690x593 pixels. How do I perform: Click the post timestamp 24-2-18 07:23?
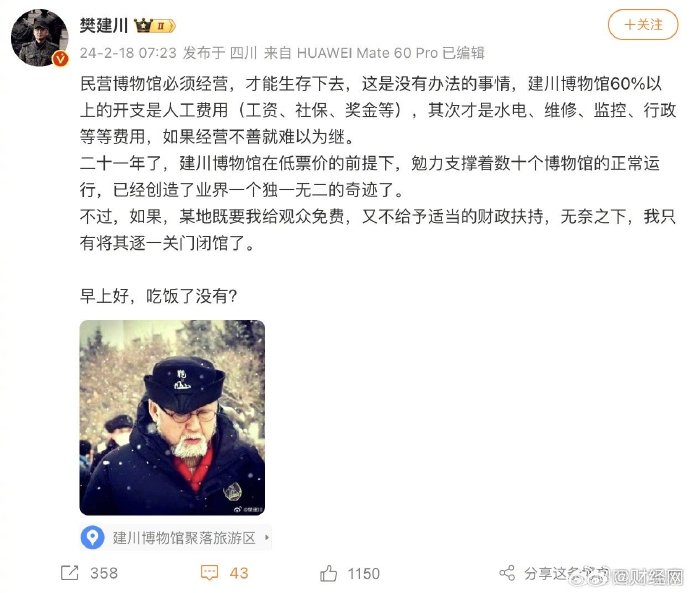128,53
